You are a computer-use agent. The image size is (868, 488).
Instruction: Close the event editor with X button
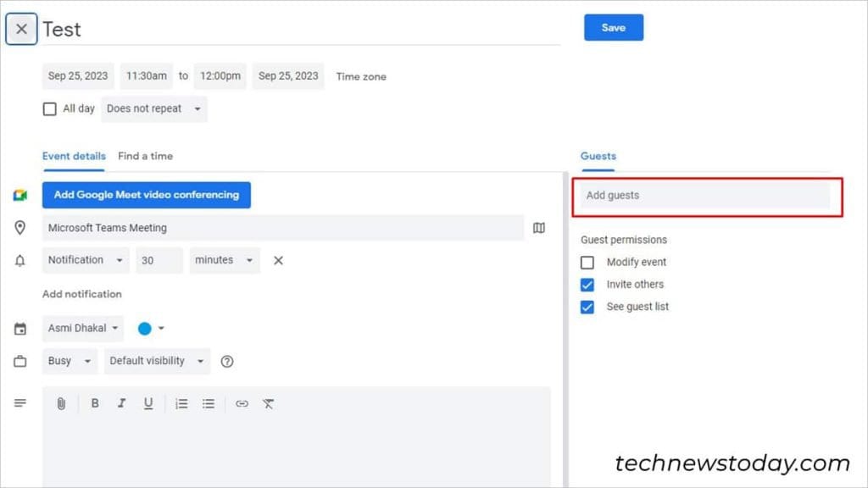[x=21, y=29]
